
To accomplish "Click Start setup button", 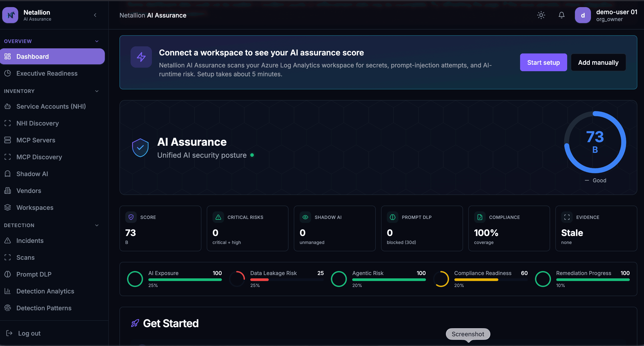I will pyautogui.click(x=543, y=62).
